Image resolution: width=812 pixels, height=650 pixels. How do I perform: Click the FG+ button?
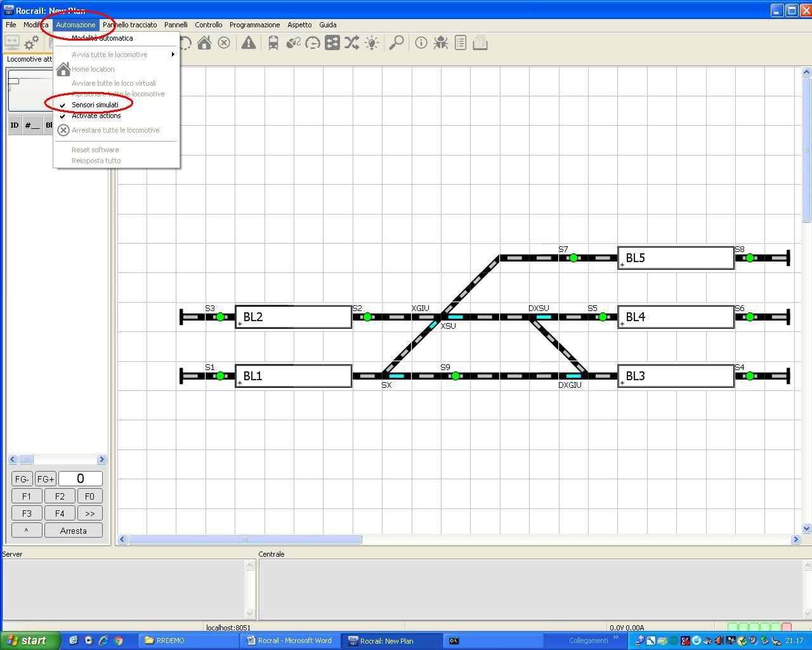pos(45,479)
